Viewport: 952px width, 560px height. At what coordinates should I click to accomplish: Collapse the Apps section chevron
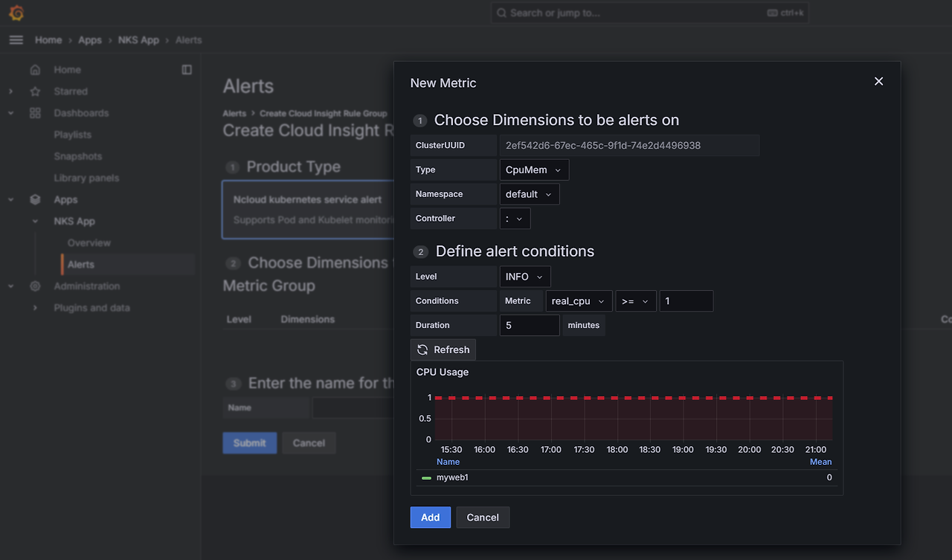point(10,199)
